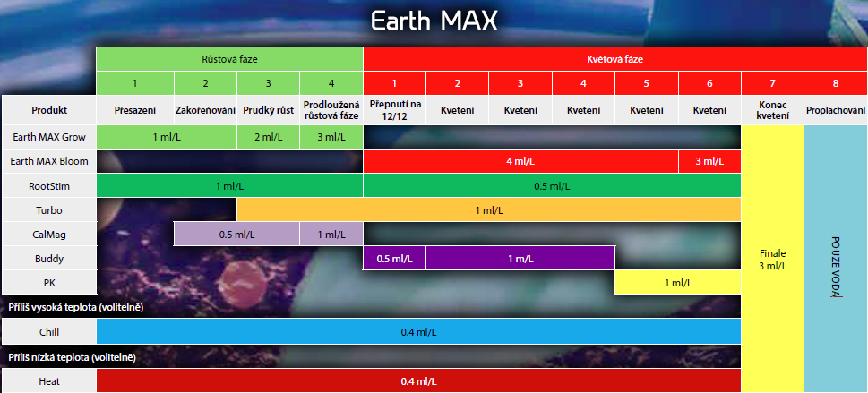Click Buddy '0.5 ml/L' purple cell

pyautogui.click(x=395, y=259)
